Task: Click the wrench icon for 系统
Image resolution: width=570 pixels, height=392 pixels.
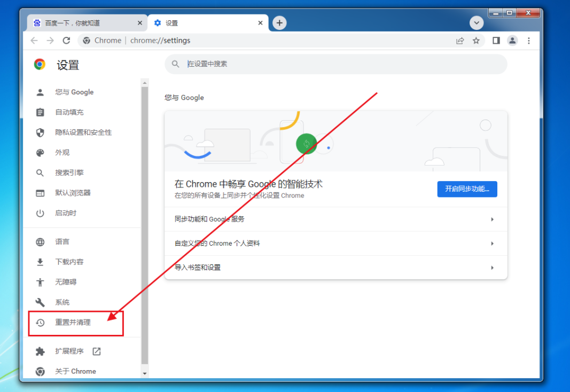Action: [40, 302]
